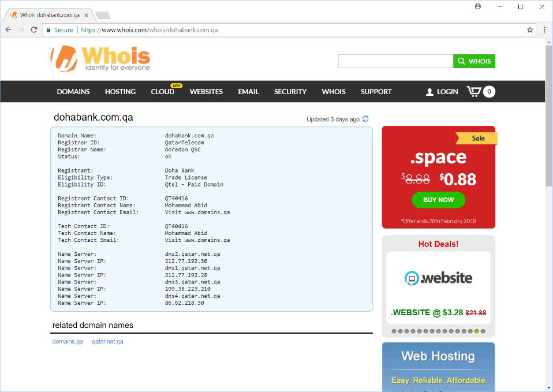Open the Chrome three-dot menu
Viewport: 553px width, 392px height.
click(x=544, y=30)
